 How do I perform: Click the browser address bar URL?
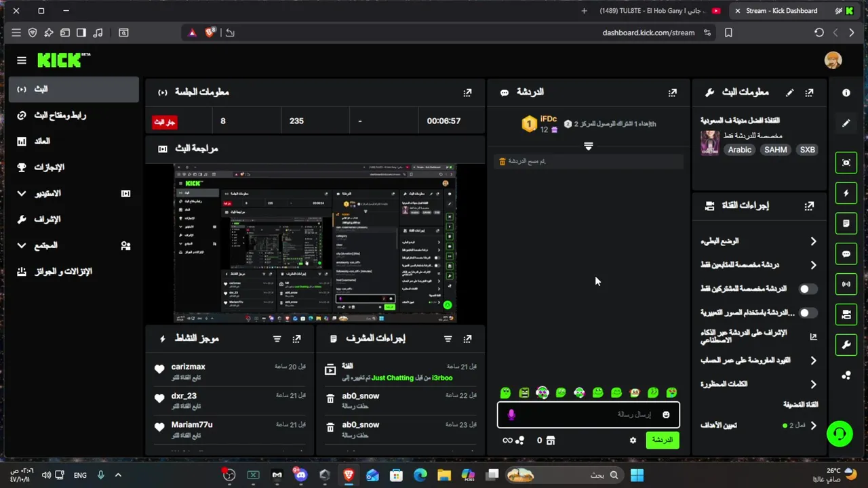[648, 33]
